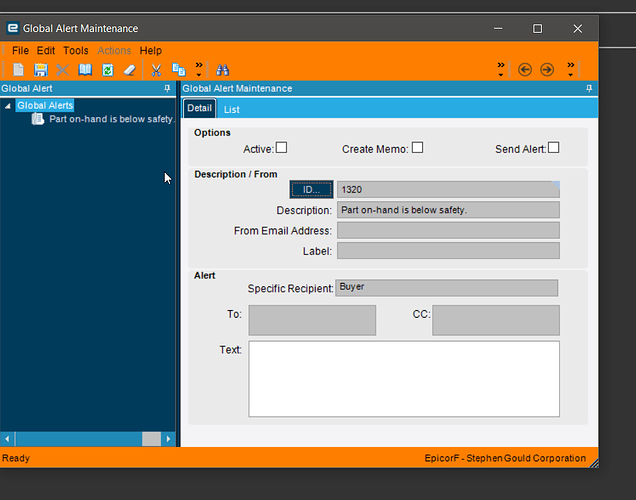Click the CC recipients box
Screen dimensions: 636x500
(496, 320)
